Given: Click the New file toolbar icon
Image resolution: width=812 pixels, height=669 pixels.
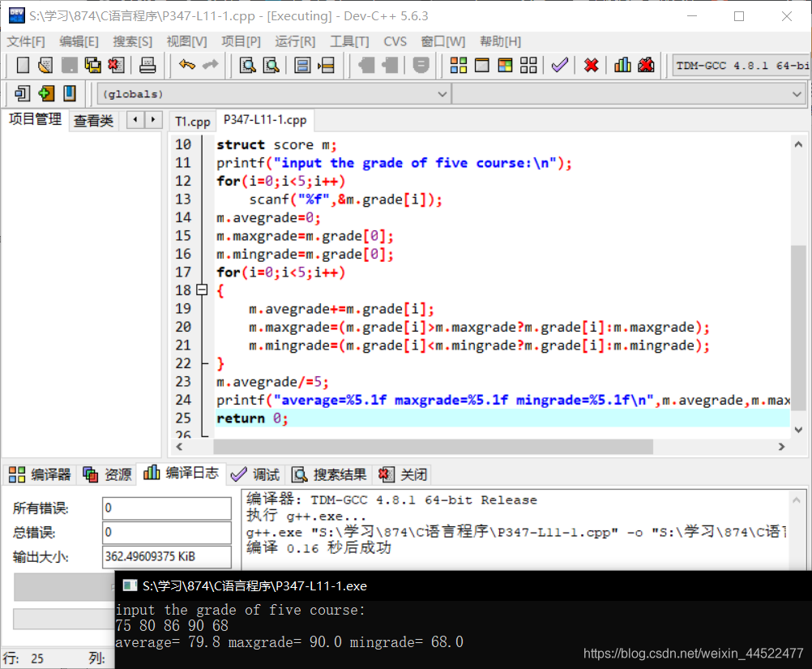Looking at the screenshot, I should click(23, 66).
